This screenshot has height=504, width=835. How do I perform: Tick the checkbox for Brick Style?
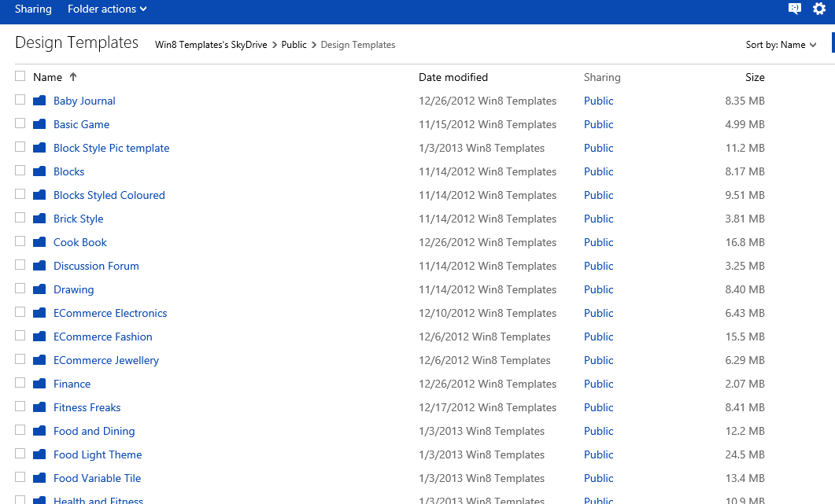pyautogui.click(x=20, y=218)
